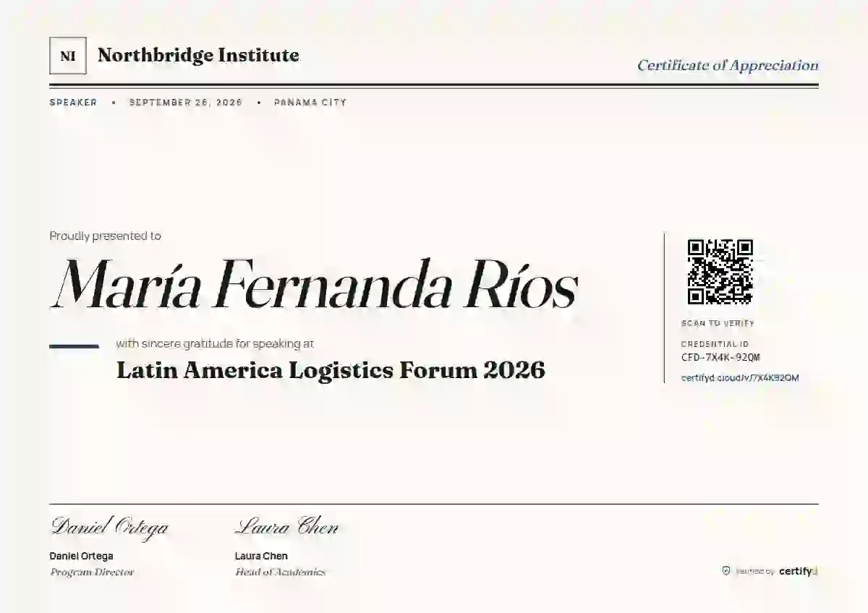The height and width of the screenshot is (613, 868).
Task: Click the NI logo box
Action: pos(68,56)
